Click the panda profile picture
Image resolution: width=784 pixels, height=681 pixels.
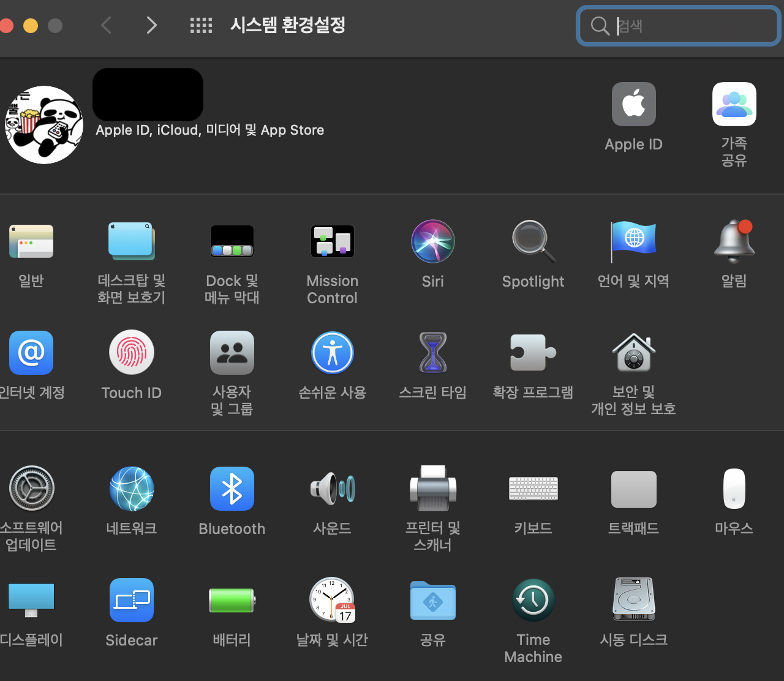tap(43, 125)
